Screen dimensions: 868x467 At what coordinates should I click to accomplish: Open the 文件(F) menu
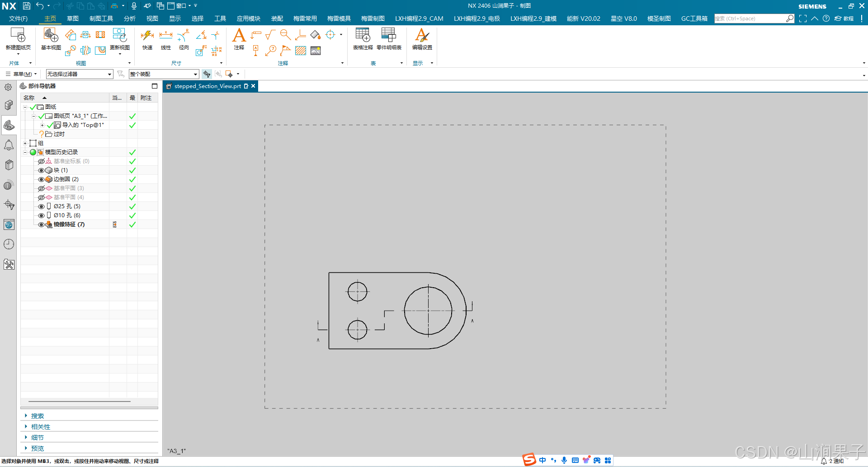coord(18,19)
